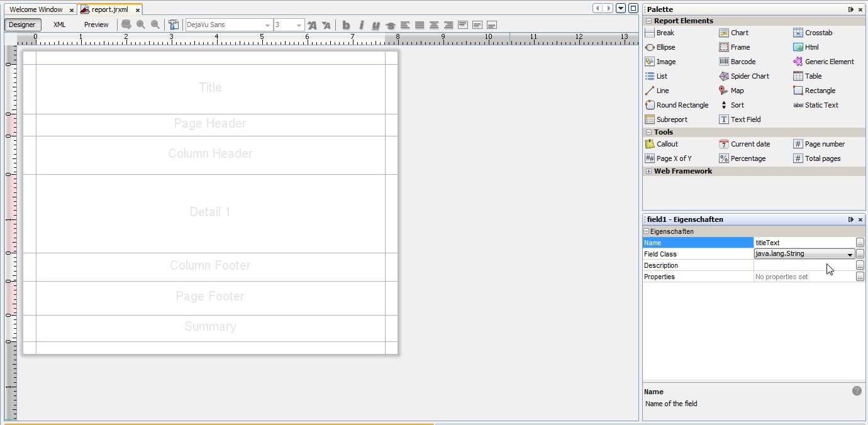Image resolution: width=868 pixels, height=425 pixels.
Task: Collapse the Report Elements palette section
Action: coord(648,21)
